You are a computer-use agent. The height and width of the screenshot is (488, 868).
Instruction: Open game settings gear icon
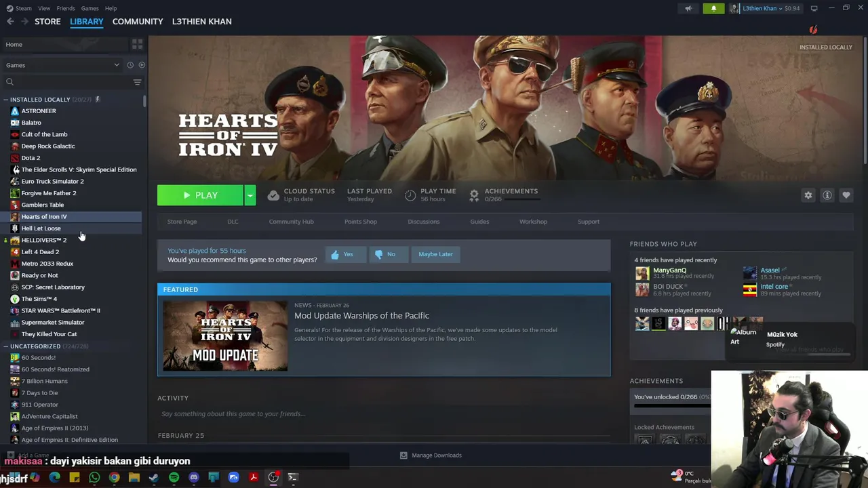tap(808, 195)
